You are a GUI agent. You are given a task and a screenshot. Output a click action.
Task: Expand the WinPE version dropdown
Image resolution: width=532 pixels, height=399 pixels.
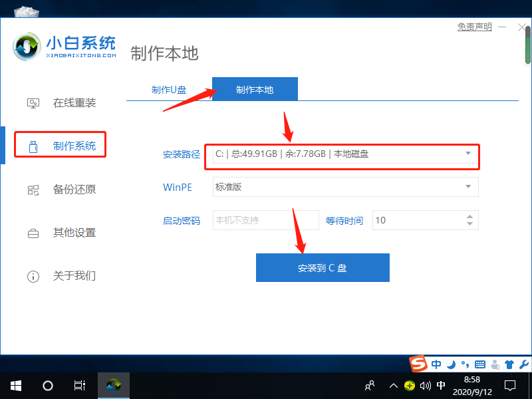tap(468, 187)
